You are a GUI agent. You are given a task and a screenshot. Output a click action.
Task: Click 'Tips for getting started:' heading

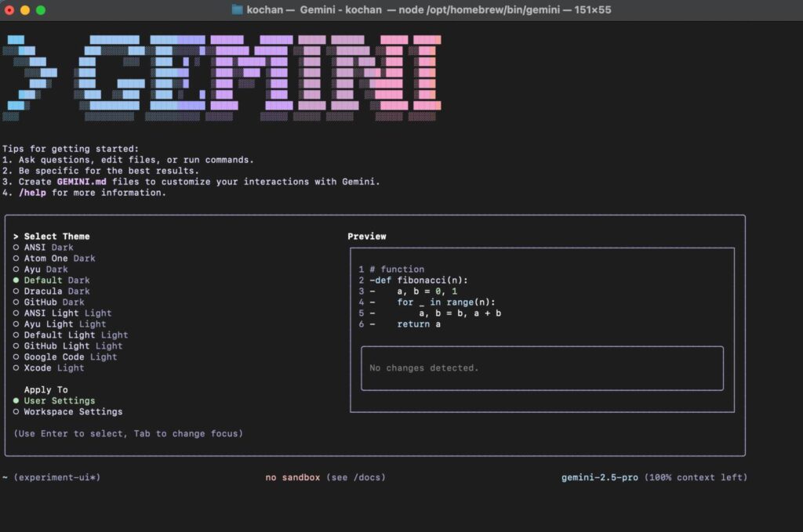pos(71,149)
